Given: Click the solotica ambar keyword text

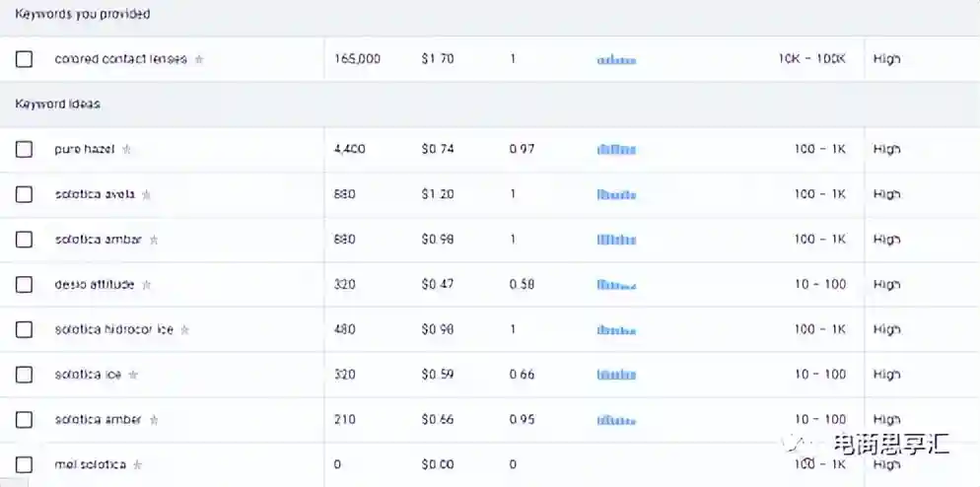Looking at the screenshot, I should pos(99,240).
